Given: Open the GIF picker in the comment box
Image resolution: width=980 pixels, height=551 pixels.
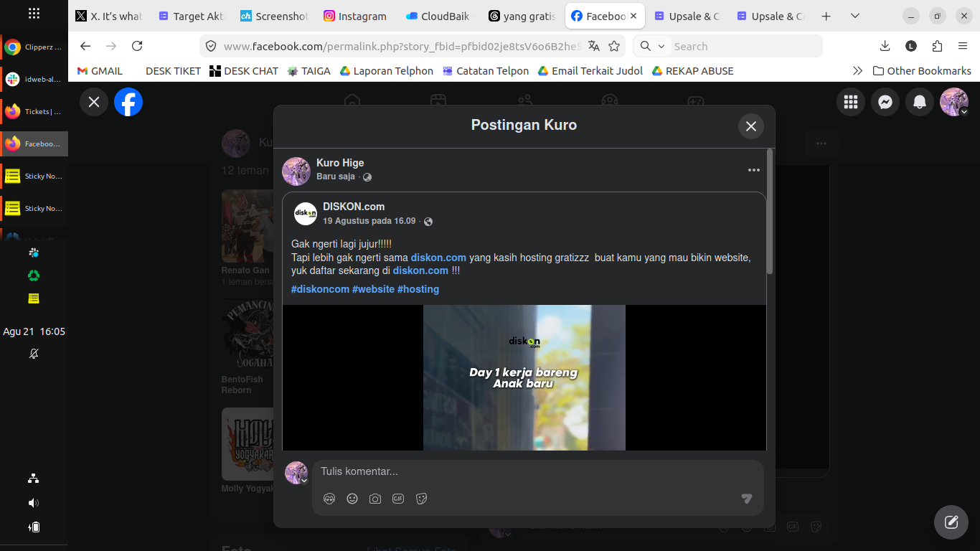Looking at the screenshot, I should pos(398,499).
